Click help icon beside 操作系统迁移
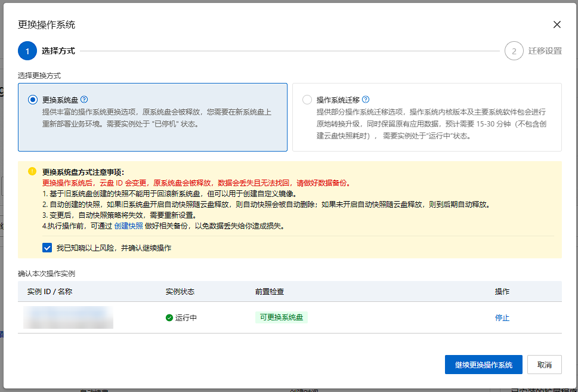Screen dimensions: 578x392 (366, 100)
